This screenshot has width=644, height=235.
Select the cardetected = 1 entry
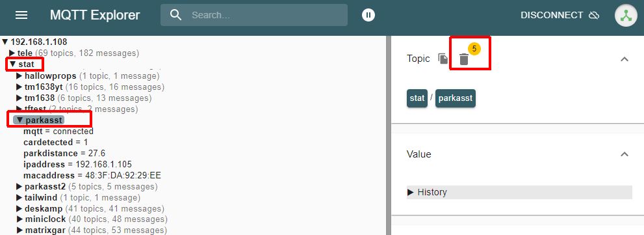coord(56,143)
